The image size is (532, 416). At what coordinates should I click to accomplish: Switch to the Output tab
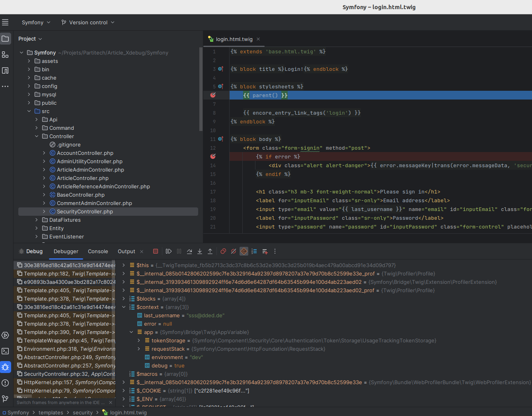(x=127, y=251)
